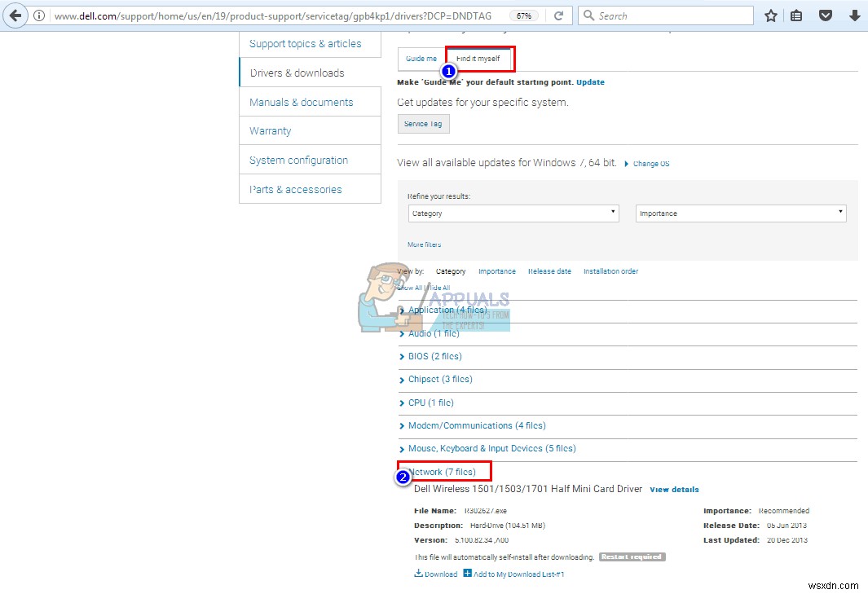Click the page Reload icon
The height and width of the screenshot is (594, 868).
(558, 16)
